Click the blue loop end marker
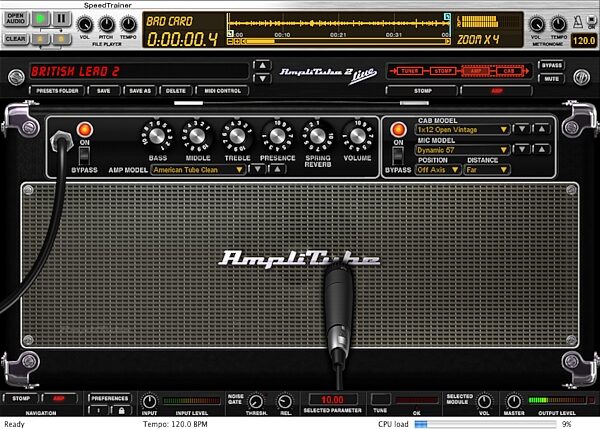This screenshot has width=600, height=429. click(x=447, y=16)
